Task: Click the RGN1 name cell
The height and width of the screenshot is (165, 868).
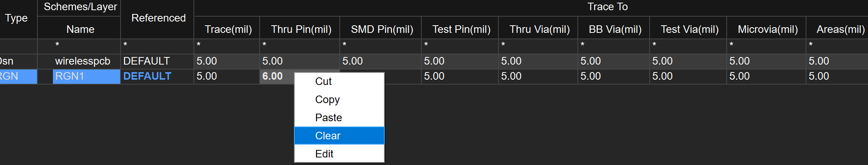Action: [86, 76]
